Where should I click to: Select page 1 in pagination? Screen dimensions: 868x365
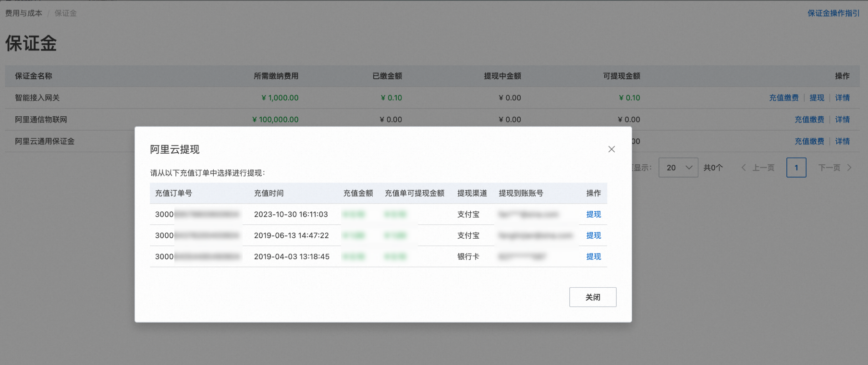[x=796, y=168]
